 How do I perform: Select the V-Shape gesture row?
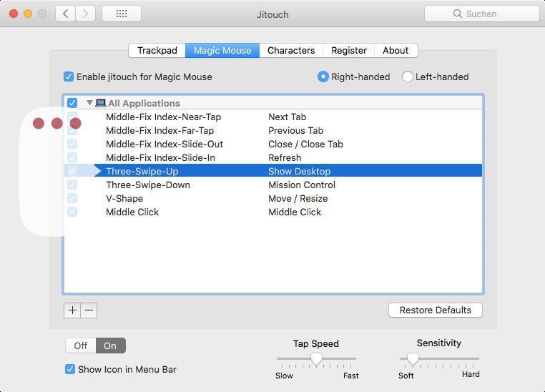pos(273,198)
